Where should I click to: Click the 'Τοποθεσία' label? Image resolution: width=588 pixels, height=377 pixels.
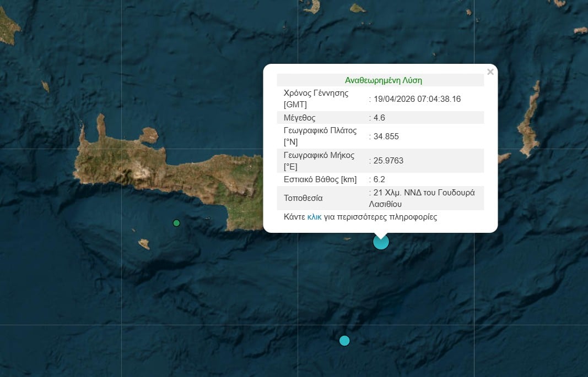303,198
